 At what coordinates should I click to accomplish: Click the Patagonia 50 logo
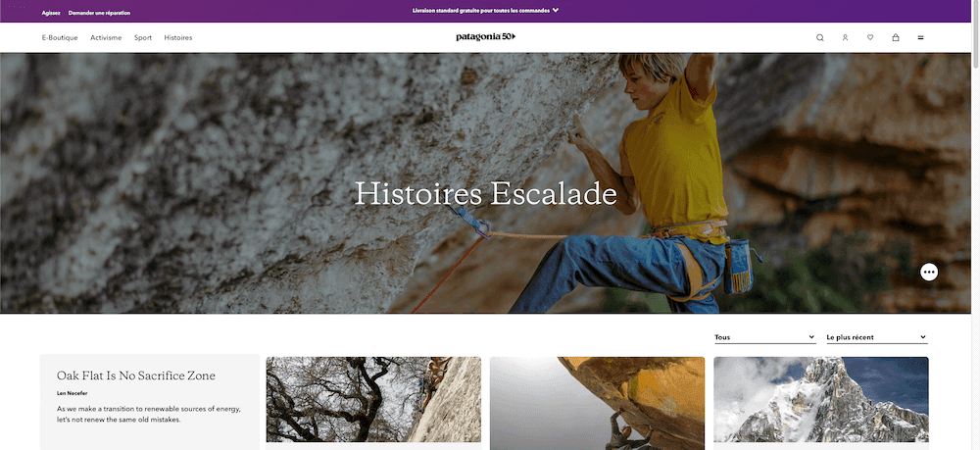(x=486, y=37)
